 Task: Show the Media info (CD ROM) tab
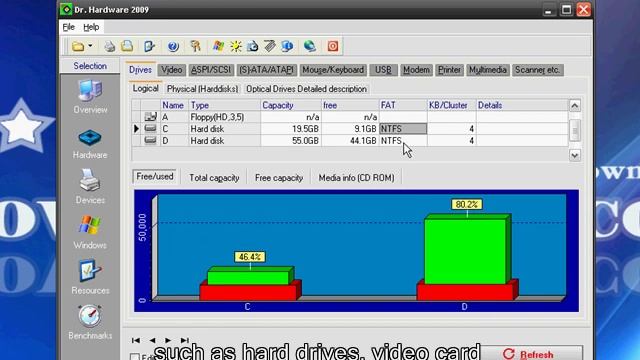pos(356,178)
